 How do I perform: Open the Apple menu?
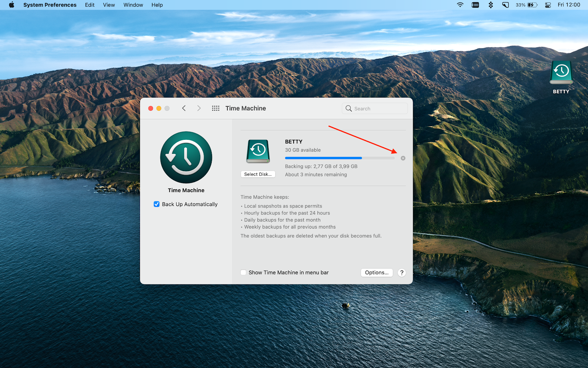click(x=11, y=5)
